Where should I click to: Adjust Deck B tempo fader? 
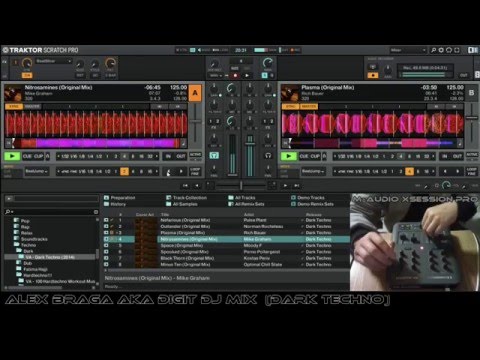pos(472,118)
